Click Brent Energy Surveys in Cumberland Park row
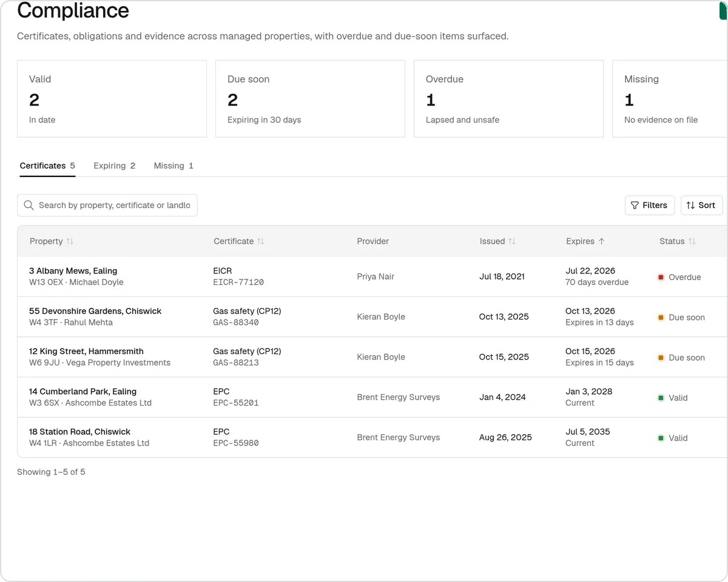Viewport: 728px width, 582px height. coord(399,397)
